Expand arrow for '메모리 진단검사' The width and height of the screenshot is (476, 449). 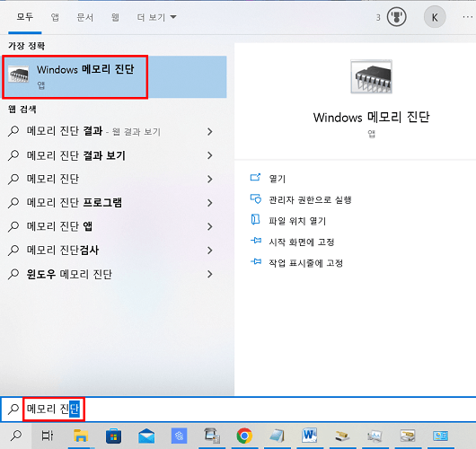(x=210, y=251)
